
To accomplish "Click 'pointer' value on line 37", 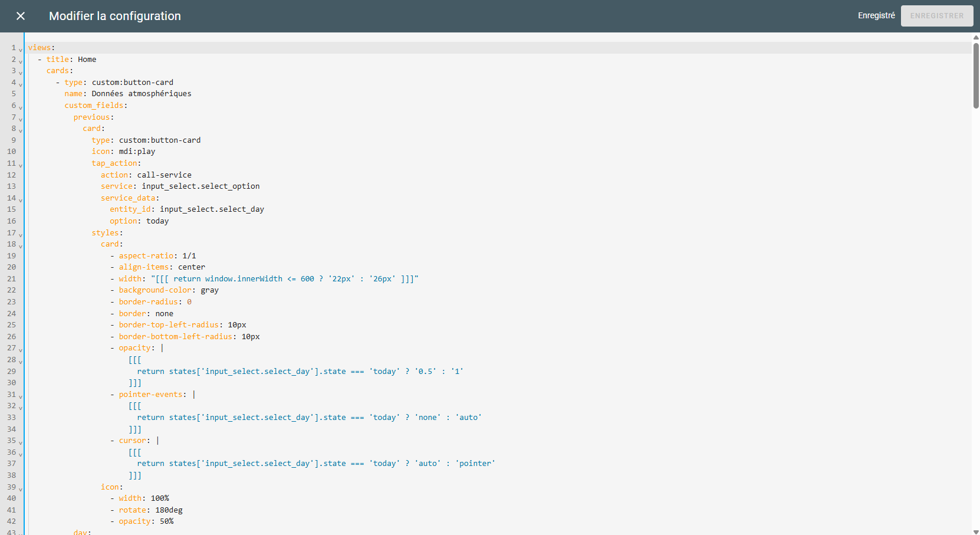I will (x=475, y=464).
